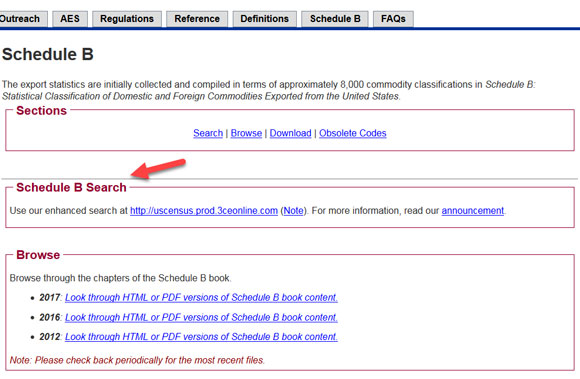Screen dimensions: 580x379
Task: Click the Browse link in Sections
Action: 246,133
